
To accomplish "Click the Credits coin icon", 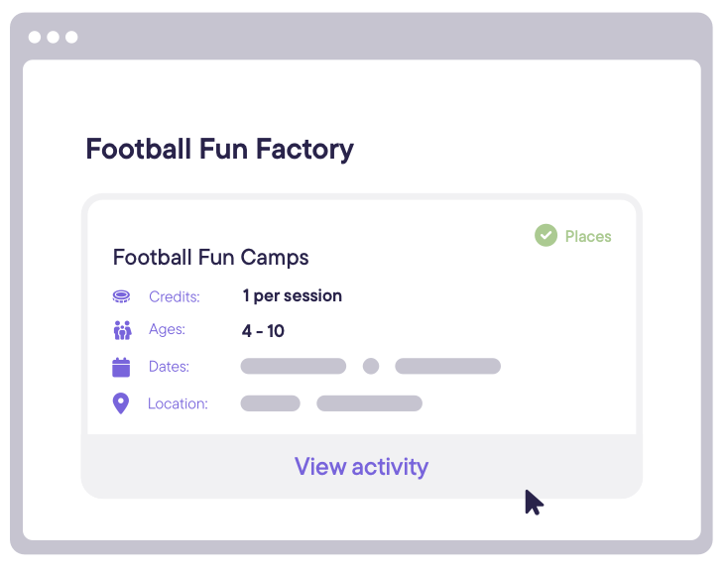I will 121,296.
